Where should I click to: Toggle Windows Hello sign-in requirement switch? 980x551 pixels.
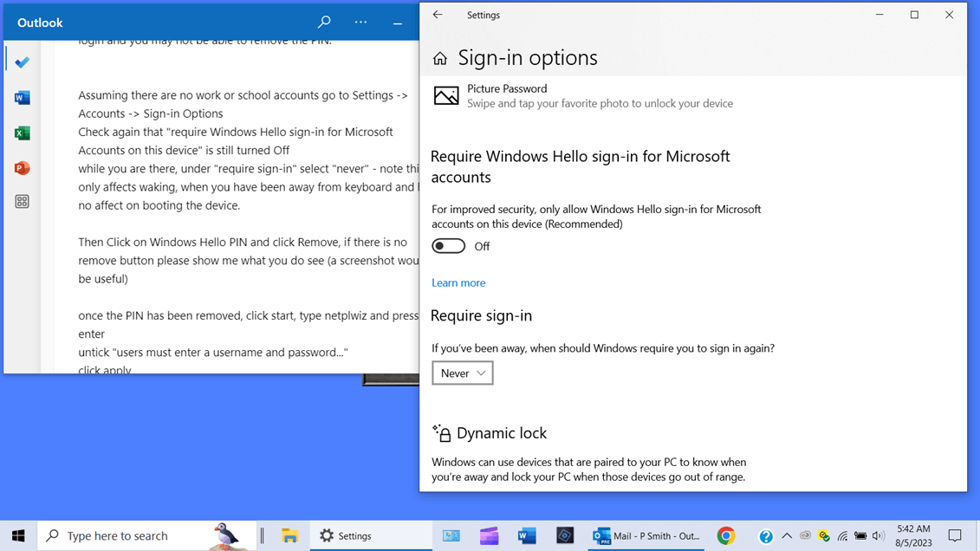tap(449, 246)
